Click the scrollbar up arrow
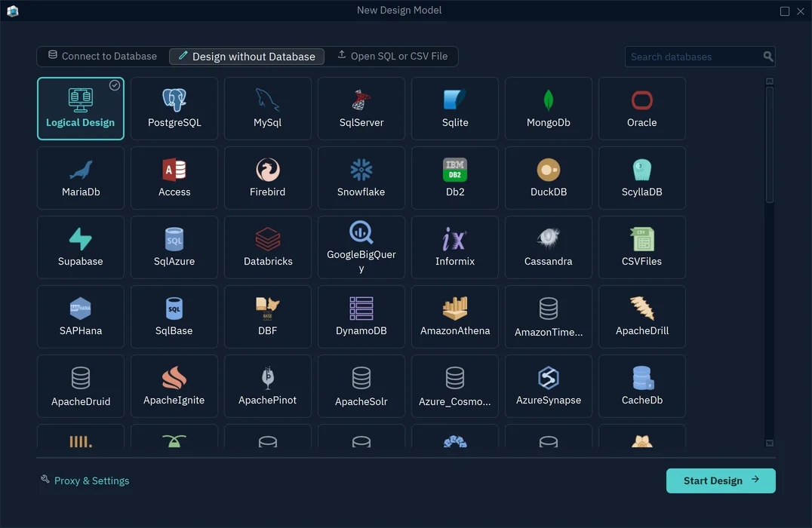The image size is (812, 528). pos(770,81)
